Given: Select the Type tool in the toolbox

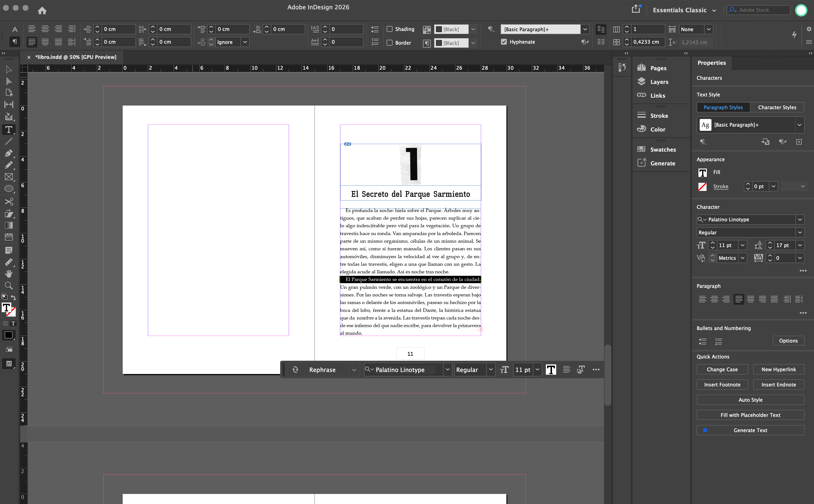Looking at the screenshot, I should [x=9, y=129].
